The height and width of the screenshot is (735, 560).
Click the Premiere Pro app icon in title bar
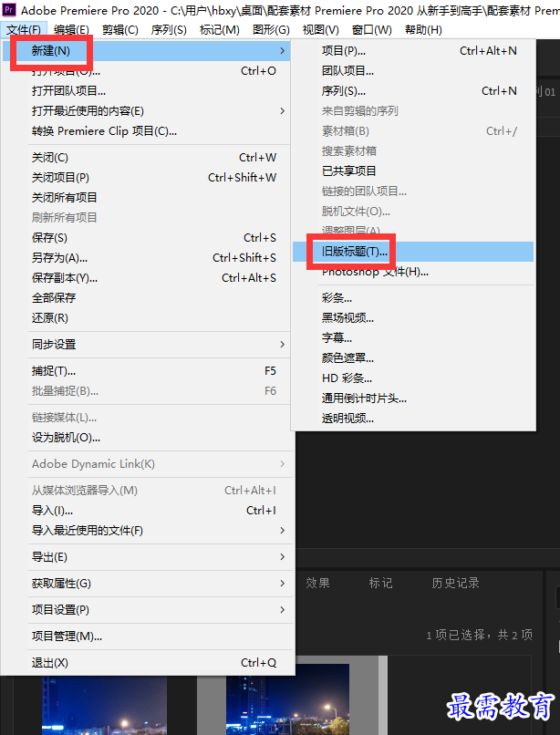[9, 9]
